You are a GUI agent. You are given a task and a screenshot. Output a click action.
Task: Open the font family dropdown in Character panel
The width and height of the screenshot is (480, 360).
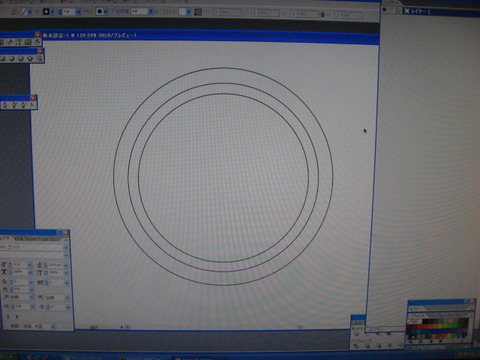tap(66, 247)
